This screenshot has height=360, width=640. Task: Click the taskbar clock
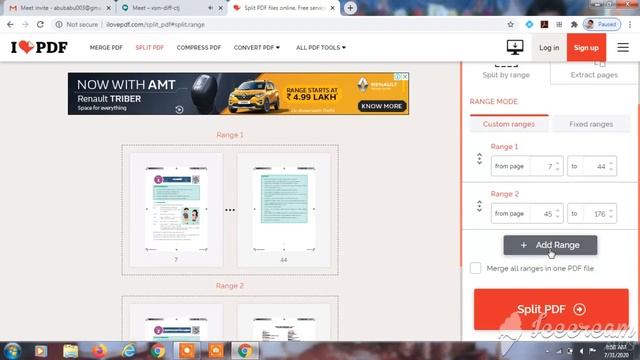pos(616,351)
